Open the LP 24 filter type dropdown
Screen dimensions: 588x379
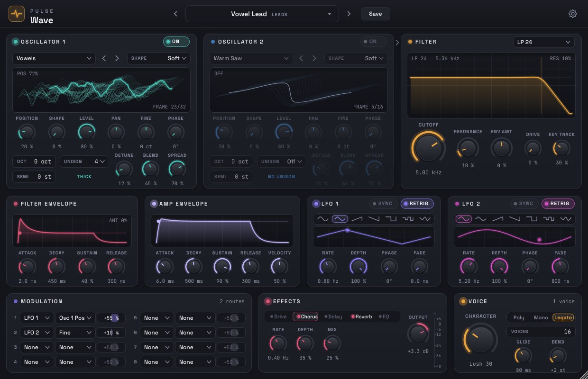tap(544, 42)
